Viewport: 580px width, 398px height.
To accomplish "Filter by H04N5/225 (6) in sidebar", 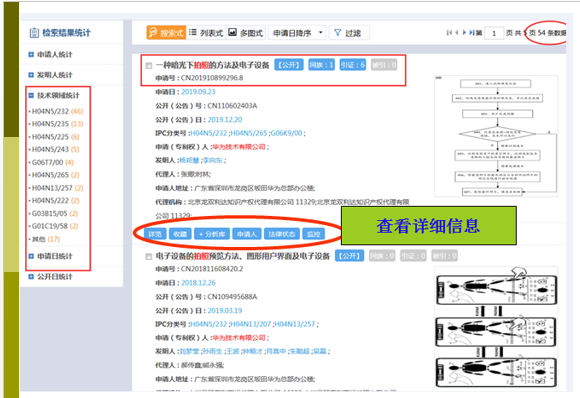I will [55, 137].
